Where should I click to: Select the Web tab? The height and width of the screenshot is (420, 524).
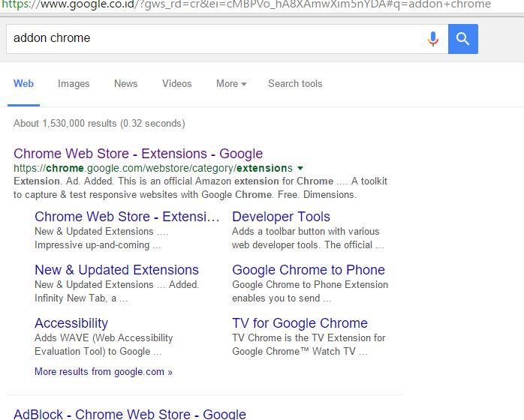point(23,84)
